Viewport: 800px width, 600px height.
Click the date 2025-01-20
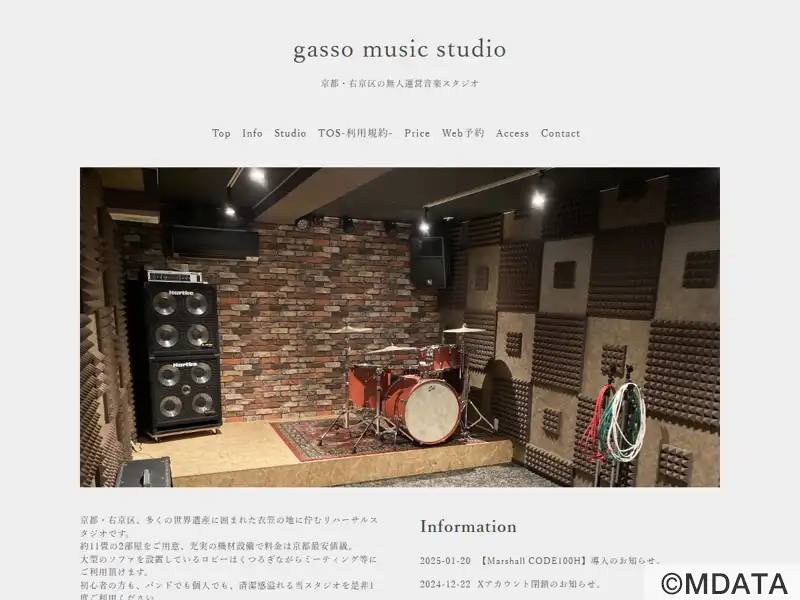click(x=445, y=561)
